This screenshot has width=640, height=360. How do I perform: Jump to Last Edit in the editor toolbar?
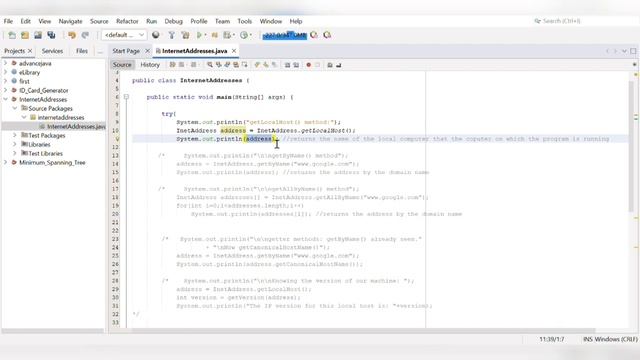tap(172, 64)
